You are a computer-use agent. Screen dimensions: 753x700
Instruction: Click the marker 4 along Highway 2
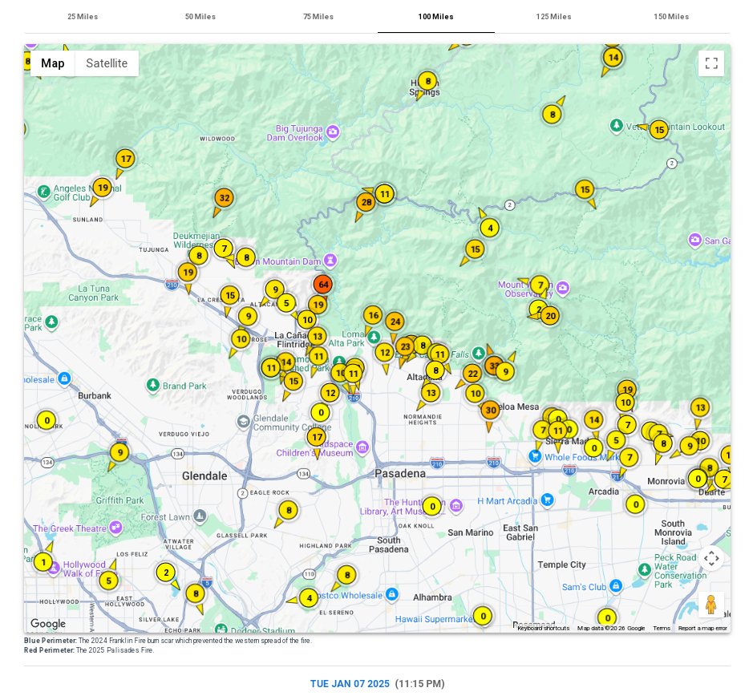click(x=490, y=228)
